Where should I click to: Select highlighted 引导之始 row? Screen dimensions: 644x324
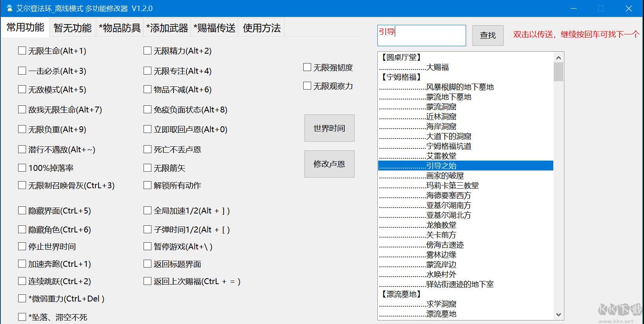coord(466,166)
